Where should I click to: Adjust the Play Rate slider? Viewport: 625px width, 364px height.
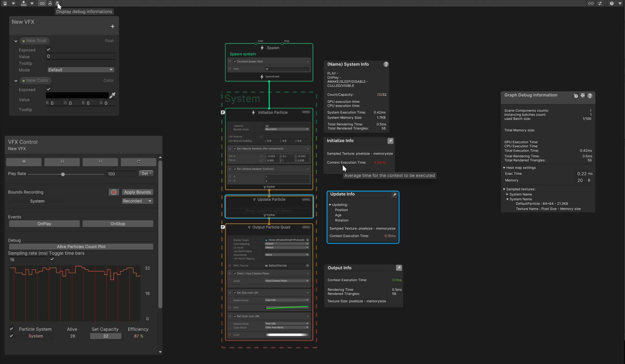pos(63,174)
